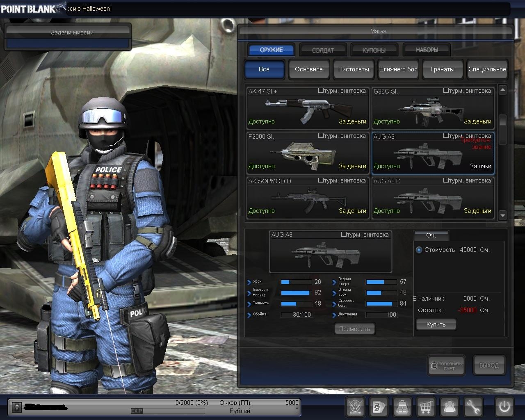Click the player rank icon in status bar
This screenshot has height=420, width=525.
click(17, 407)
